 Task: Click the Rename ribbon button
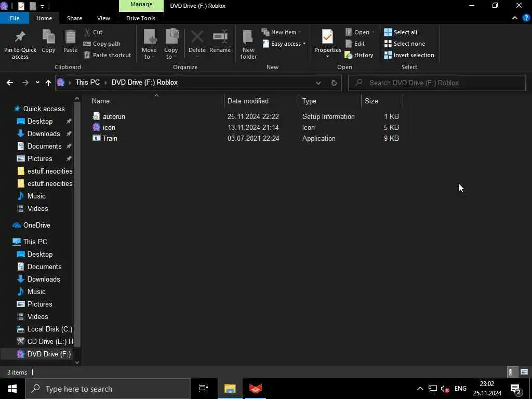pyautogui.click(x=220, y=41)
